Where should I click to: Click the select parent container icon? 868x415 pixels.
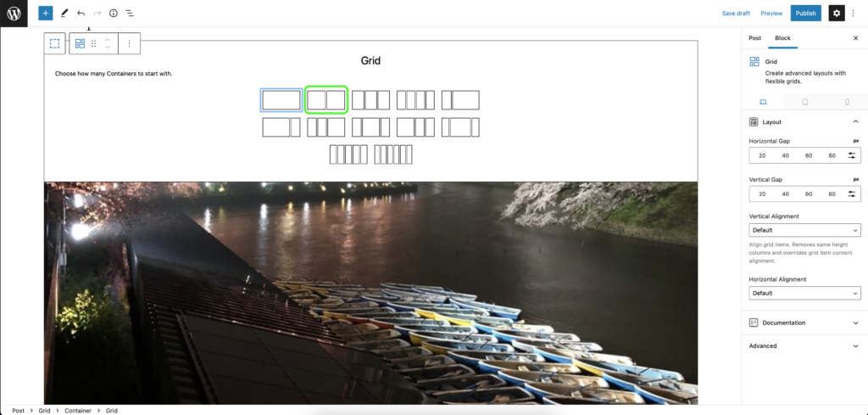[55, 43]
